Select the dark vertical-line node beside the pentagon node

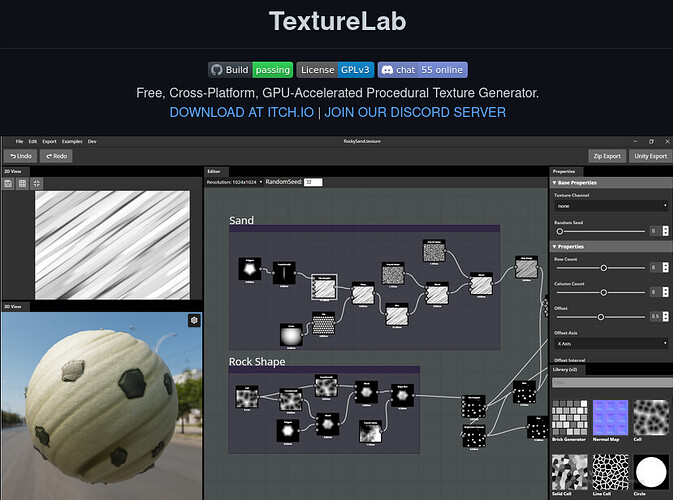pos(284,273)
